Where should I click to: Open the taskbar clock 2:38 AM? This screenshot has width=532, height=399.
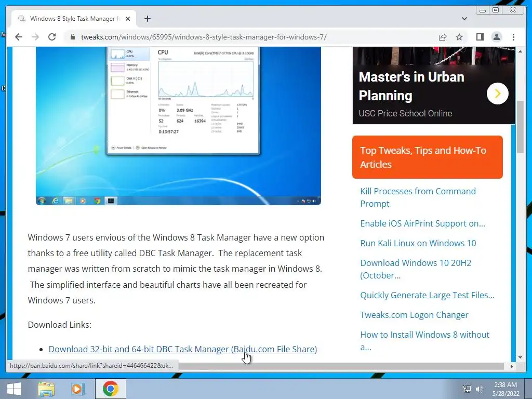[506, 389]
